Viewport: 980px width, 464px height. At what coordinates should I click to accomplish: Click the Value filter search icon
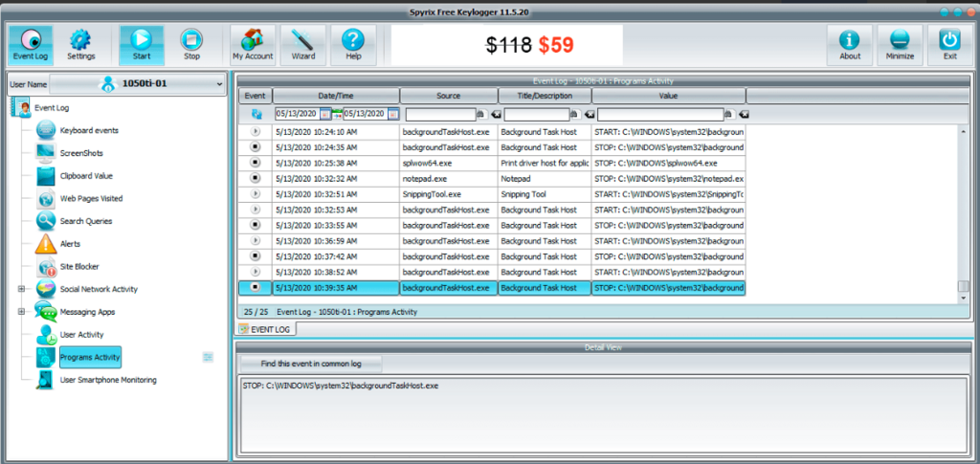pos(729,114)
